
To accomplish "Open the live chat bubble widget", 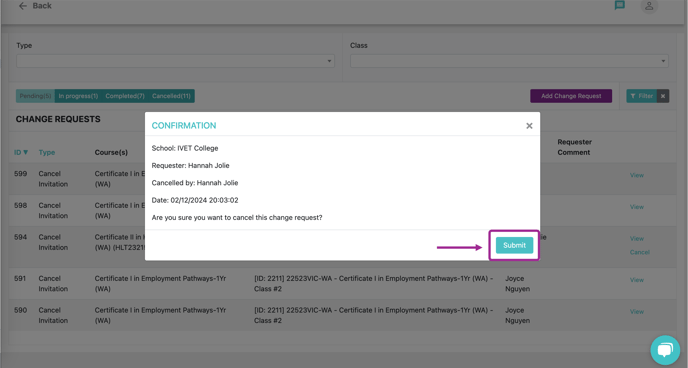I will (665, 350).
